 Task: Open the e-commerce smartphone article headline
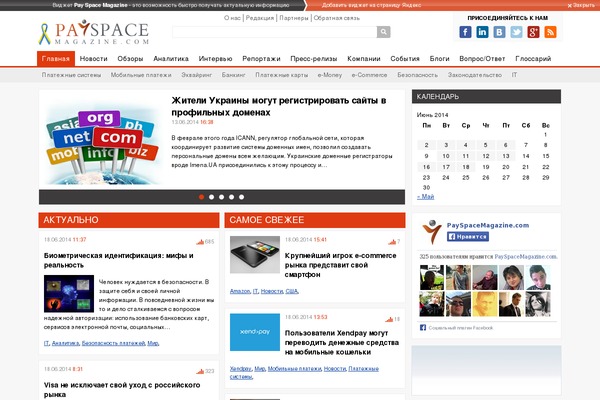[x=341, y=265]
